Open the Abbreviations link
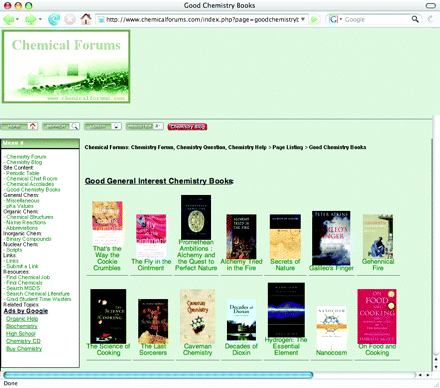The width and height of the screenshot is (440, 388). pos(22,228)
